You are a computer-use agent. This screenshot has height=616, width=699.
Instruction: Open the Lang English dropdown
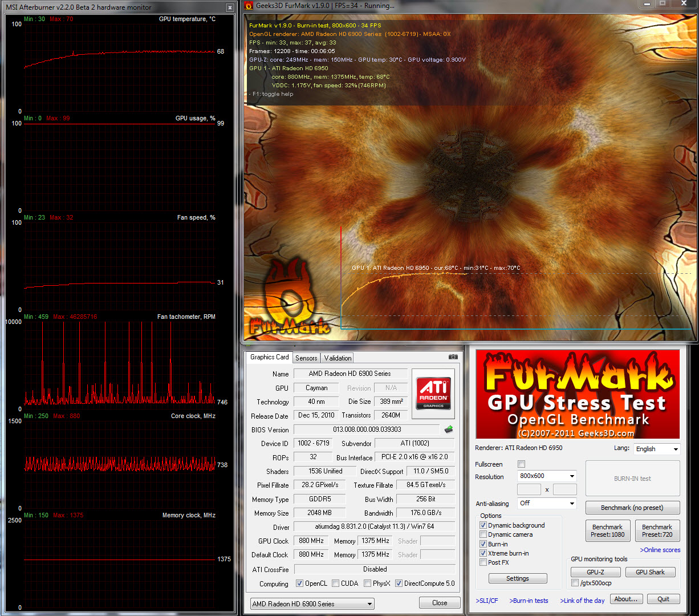click(x=657, y=449)
